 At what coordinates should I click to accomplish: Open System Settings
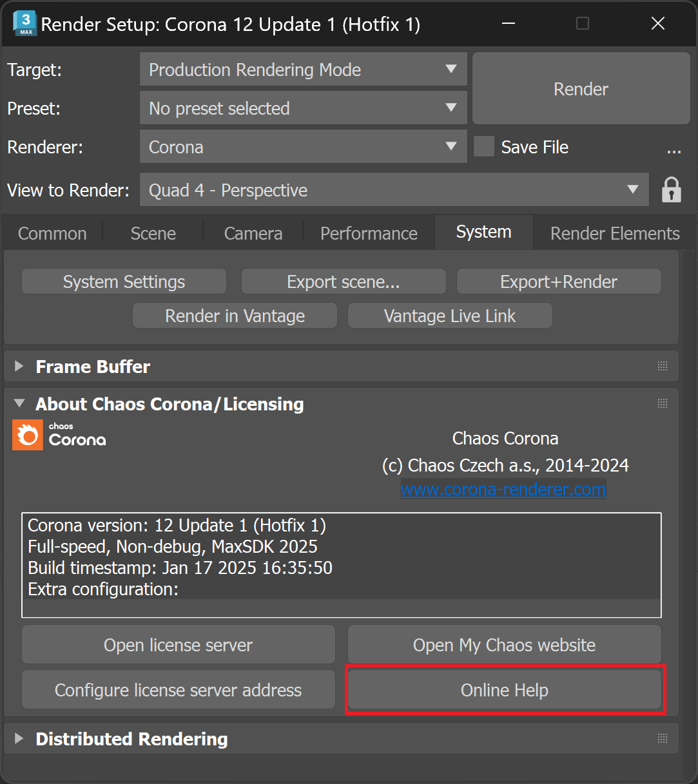point(124,282)
